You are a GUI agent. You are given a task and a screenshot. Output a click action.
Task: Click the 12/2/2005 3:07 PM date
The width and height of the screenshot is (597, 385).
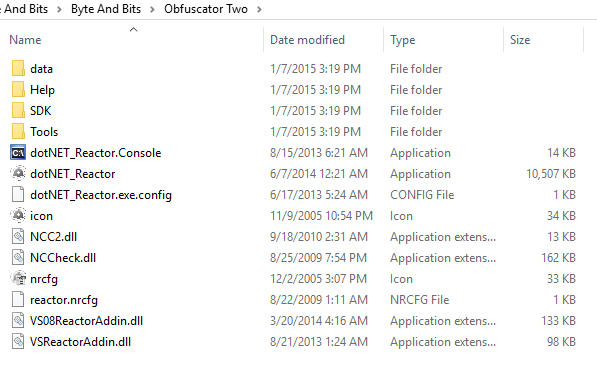coord(318,279)
